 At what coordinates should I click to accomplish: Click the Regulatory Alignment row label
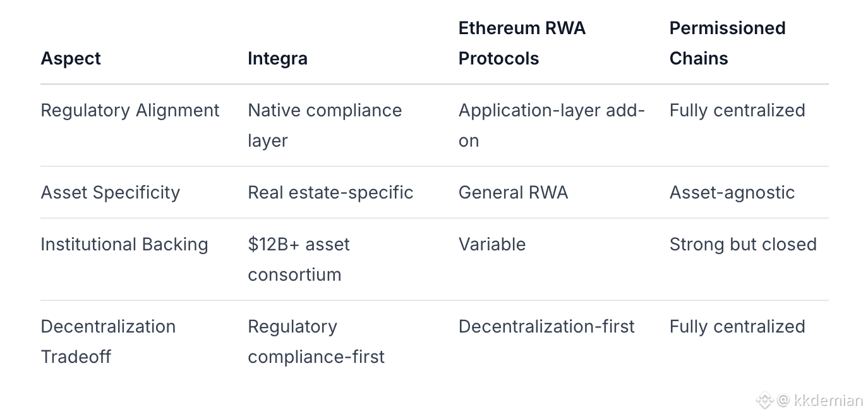(x=130, y=110)
